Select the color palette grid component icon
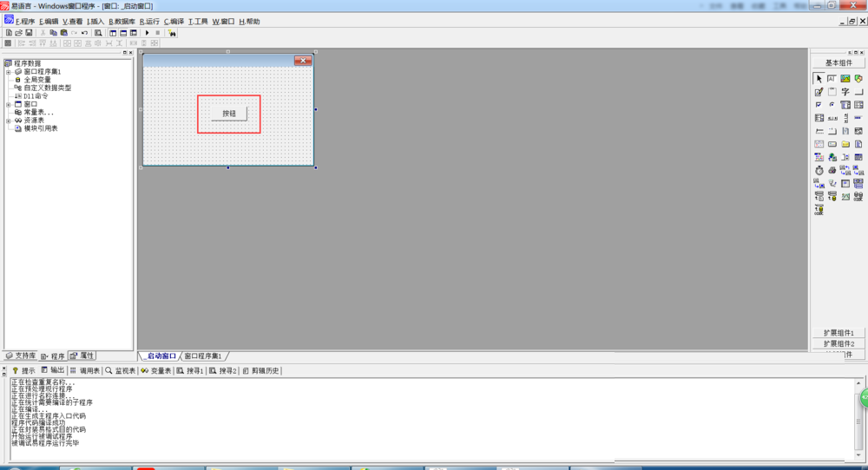868x470 pixels. [x=819, y=157]
